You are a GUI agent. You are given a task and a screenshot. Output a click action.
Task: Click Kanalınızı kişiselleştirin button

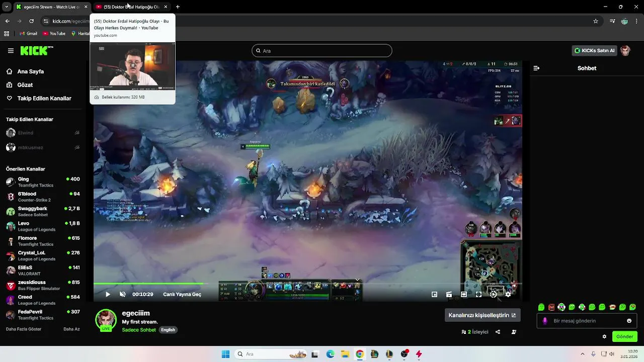point(482,315)
